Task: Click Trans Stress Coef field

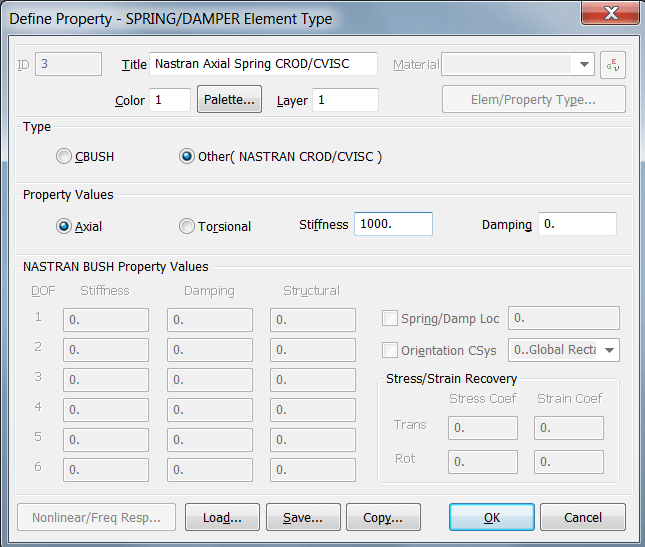Action: 483,428
